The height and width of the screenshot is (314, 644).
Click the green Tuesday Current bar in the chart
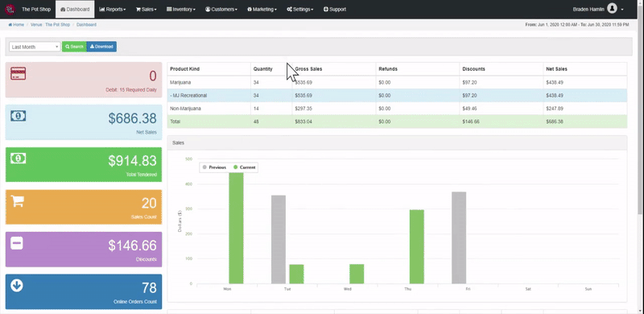tap(296, 274)
